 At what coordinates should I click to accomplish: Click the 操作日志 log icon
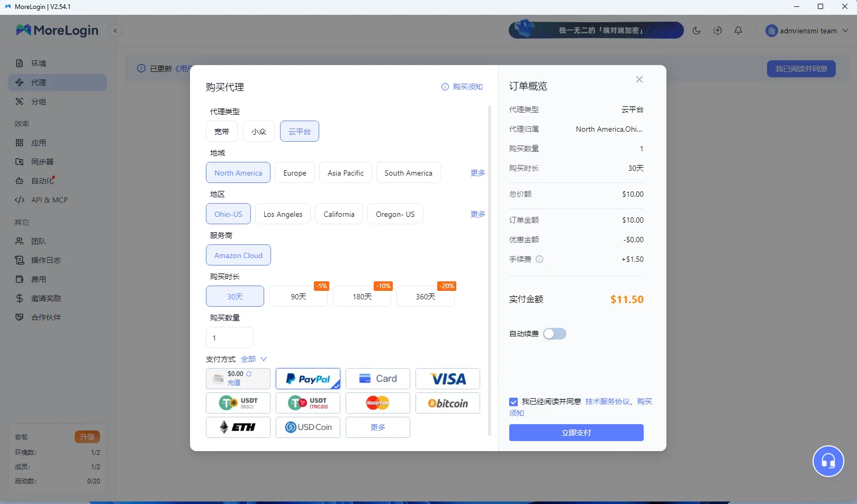pos(20,260)
